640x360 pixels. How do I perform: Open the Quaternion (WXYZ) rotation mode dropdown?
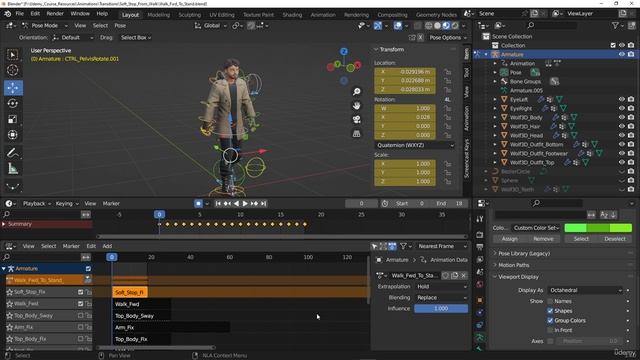coord(414,145)
